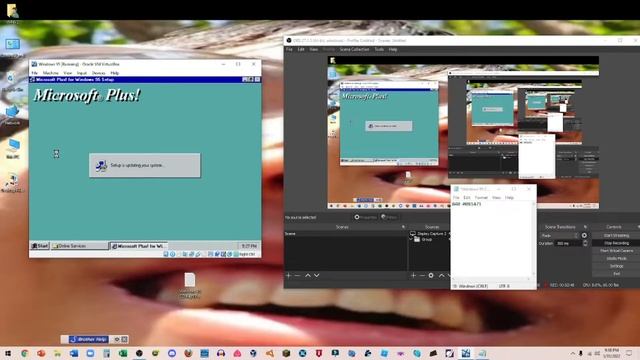Click Start Streaming in OBS Controls
Viewport: 640px width, 360px height.
click(616, 236)
